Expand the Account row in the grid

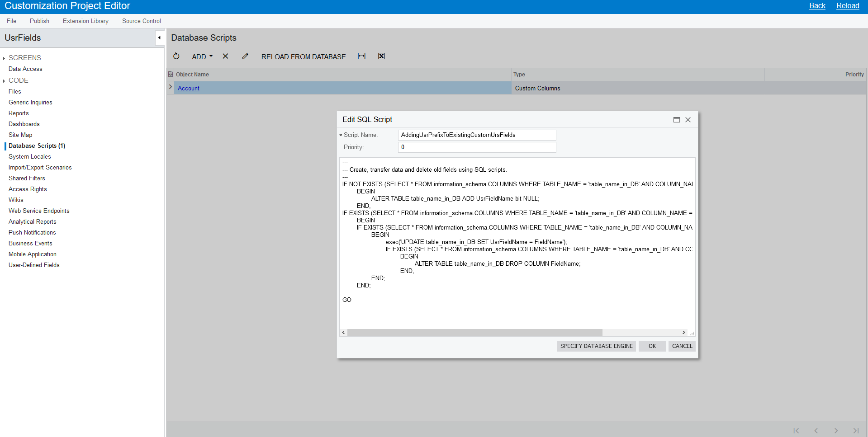pyautogui.click(x=170, y=87)
